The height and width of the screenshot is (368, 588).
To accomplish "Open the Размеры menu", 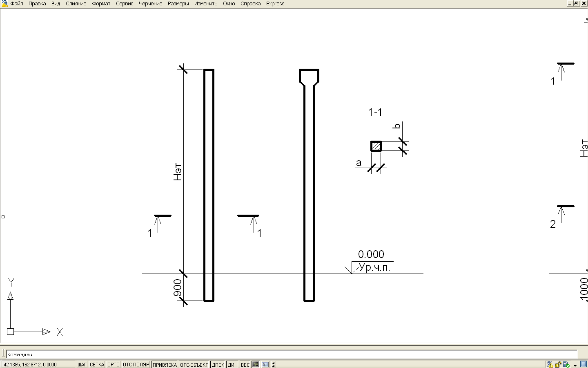I will point(178,4).
